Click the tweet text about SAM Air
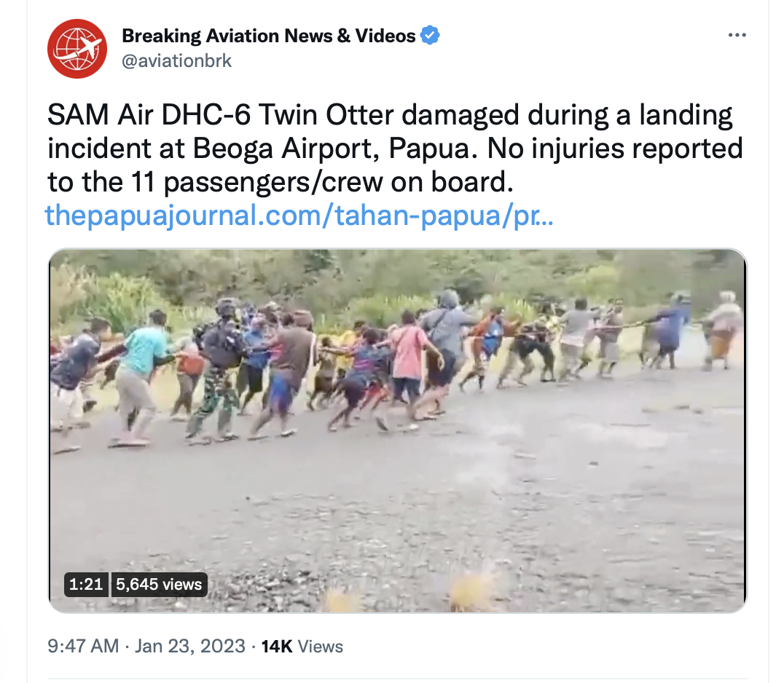784x683 pixels. click(395, 149)
